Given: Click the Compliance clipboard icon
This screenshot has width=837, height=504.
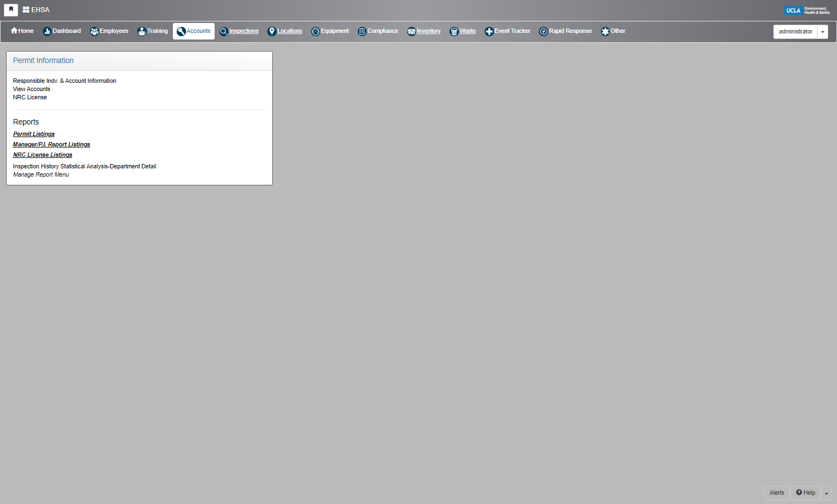Looking at the screenshot, I should (362, 31).
